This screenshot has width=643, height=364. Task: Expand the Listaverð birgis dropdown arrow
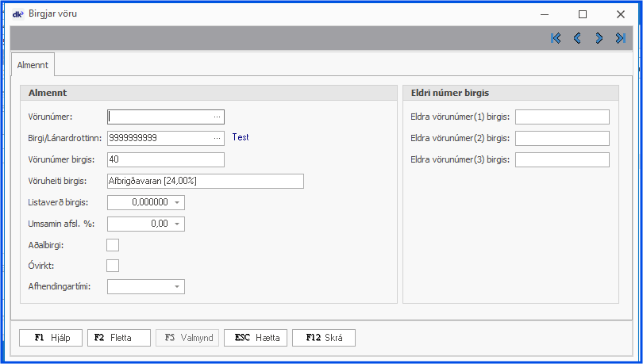176,203
